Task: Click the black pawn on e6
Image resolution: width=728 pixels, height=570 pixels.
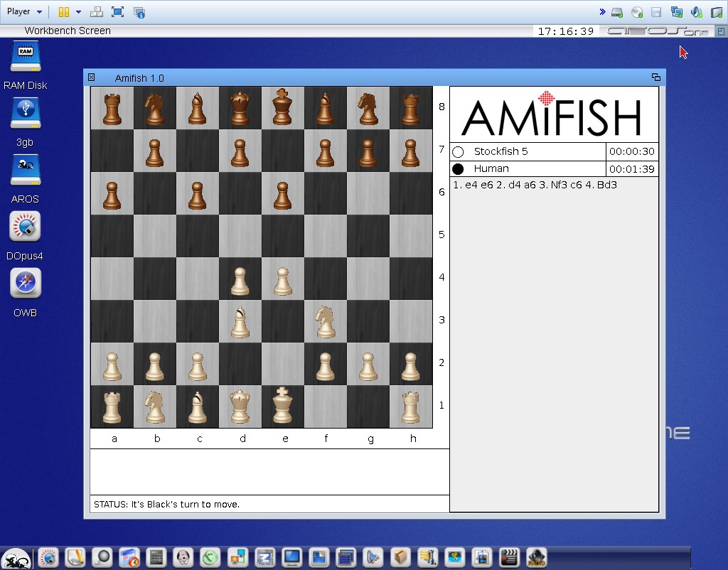Action: (x=283, y=194)
